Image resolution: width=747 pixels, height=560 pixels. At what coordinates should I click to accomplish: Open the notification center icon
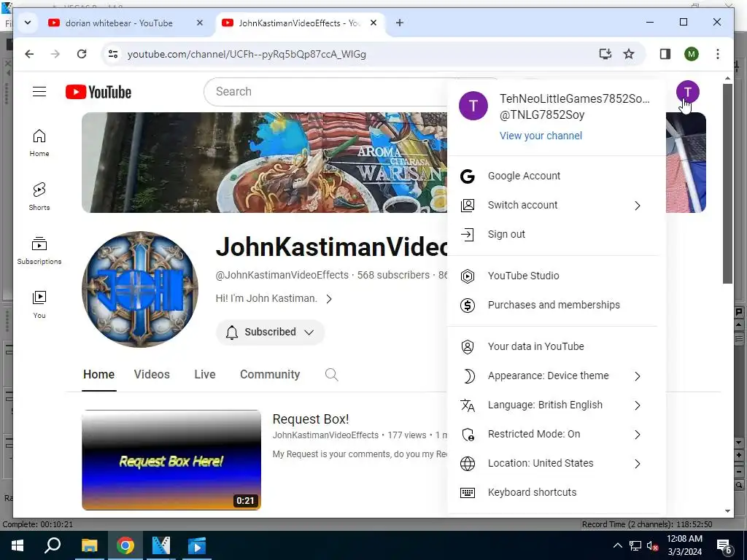(724, 546)
